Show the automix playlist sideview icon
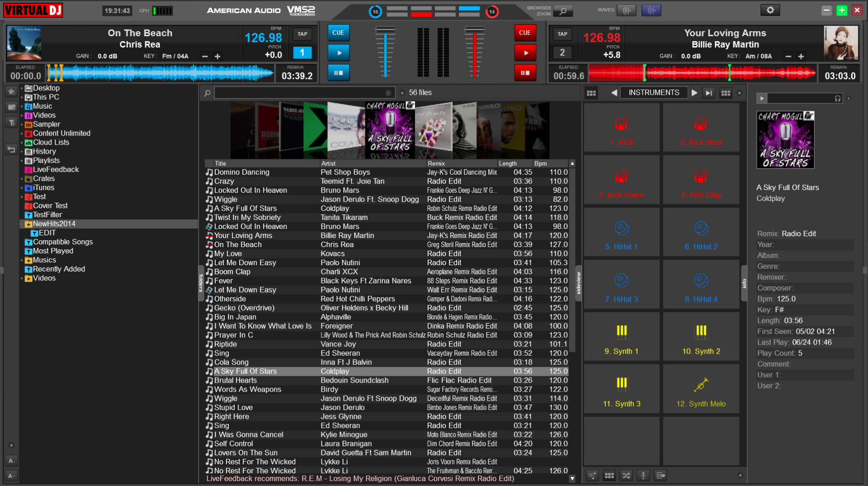The width and height of the screenshot is (868, 486). [592, 475]
